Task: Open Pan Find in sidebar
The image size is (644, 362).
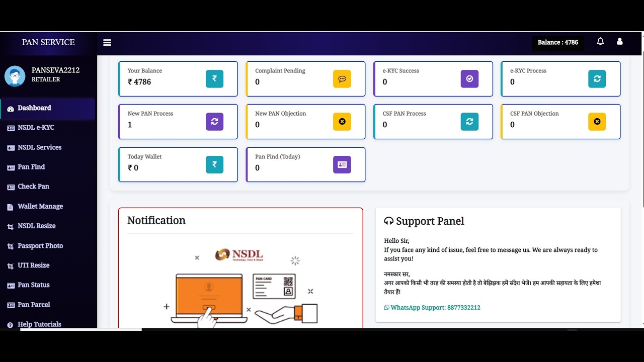Action: point(48,167)
